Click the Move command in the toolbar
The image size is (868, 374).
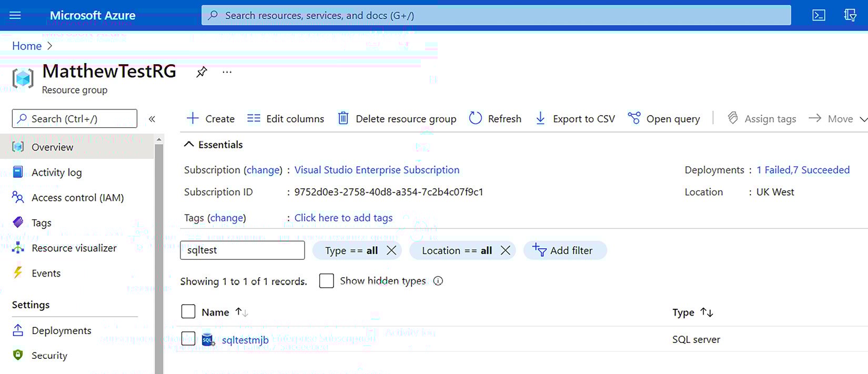pos(831,119)
